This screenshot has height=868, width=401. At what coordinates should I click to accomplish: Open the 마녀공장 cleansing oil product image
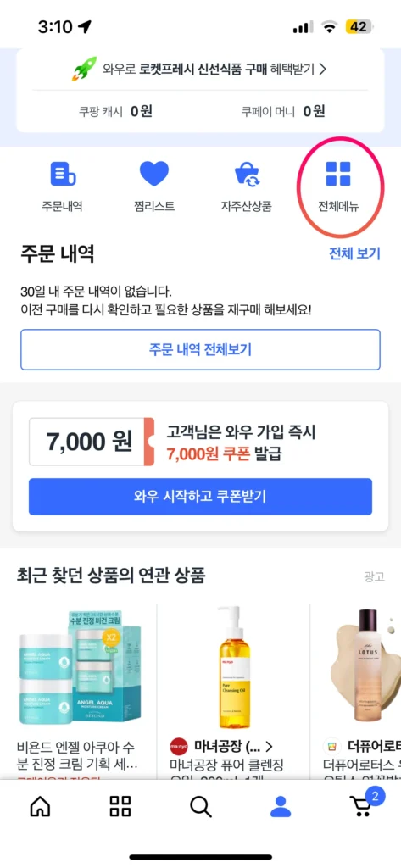pos(232,666)
